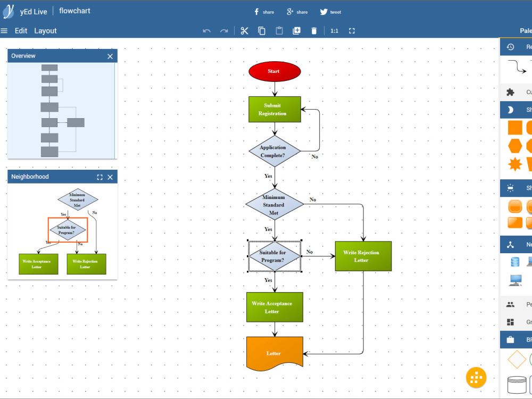Expand the recent history palette section
Screen dimensions: 532x399
[516, 47]
